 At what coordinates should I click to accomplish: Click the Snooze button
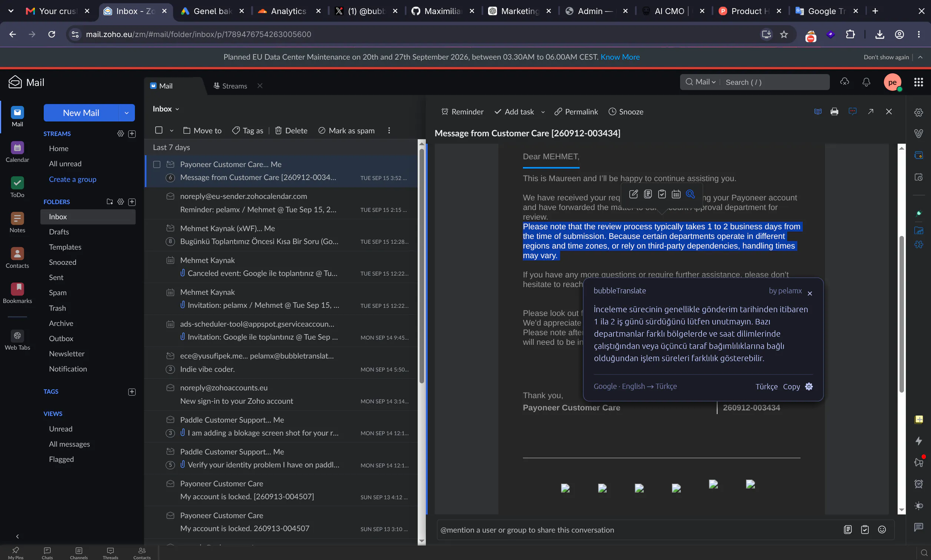pyautogui.click(x=626, y=112)
